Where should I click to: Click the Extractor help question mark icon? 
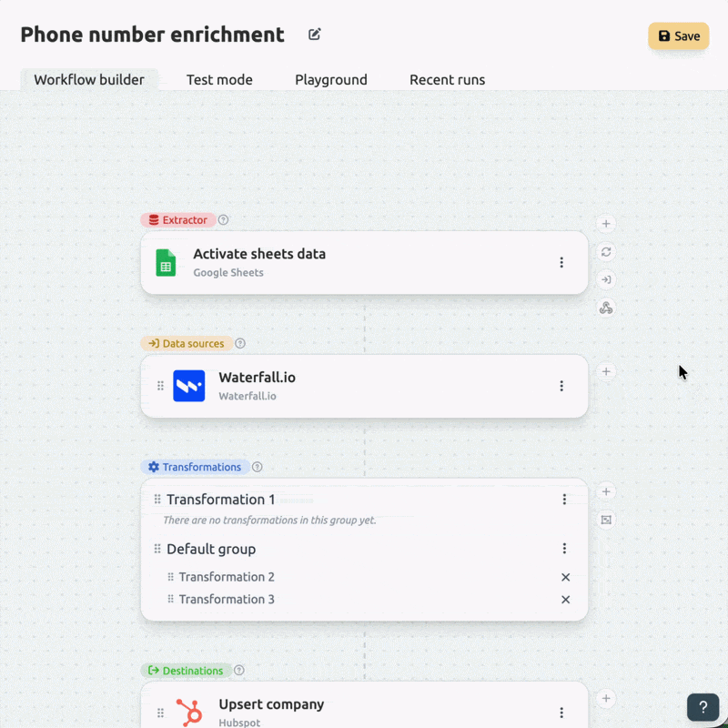click(223, 220)
